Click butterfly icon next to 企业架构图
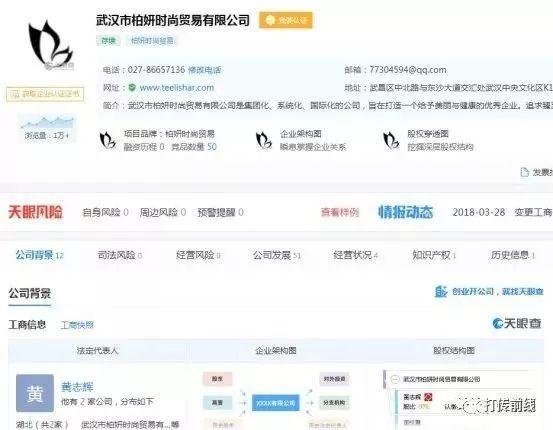 tap(264, 140)
